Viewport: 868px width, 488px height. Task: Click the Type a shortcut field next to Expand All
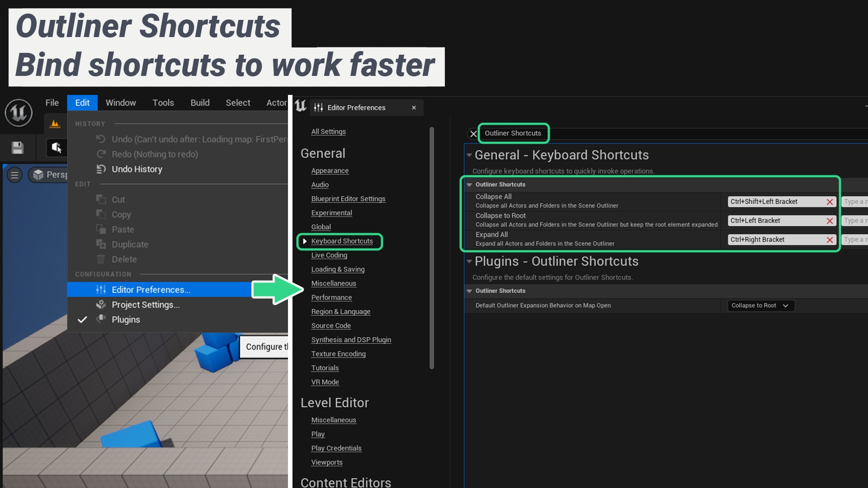coord(856,239)
